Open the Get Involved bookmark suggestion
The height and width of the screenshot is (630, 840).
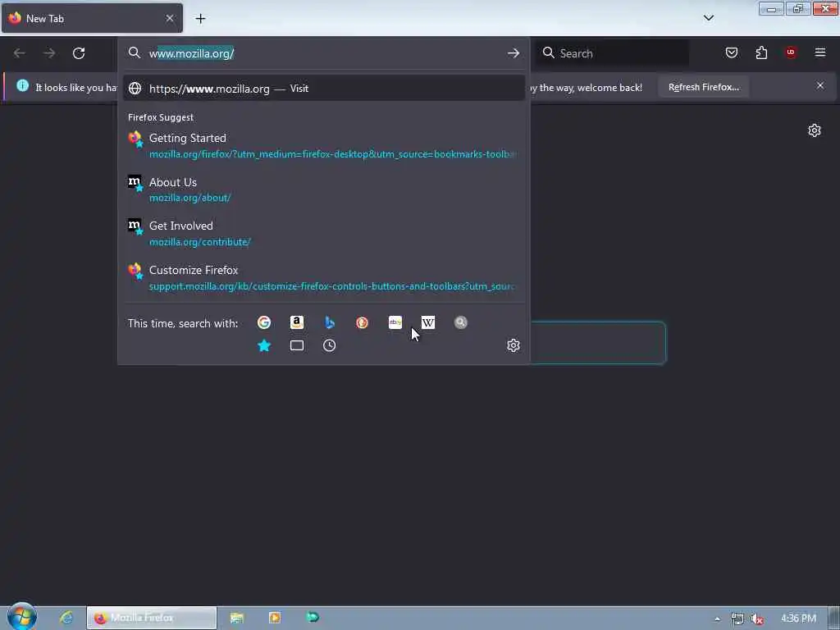(323, 233)
